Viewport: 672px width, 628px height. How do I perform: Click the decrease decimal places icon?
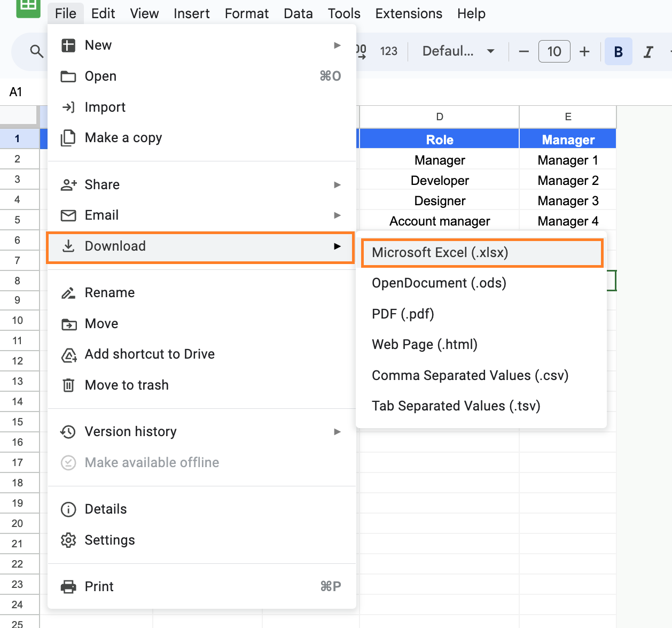point(361,51)
